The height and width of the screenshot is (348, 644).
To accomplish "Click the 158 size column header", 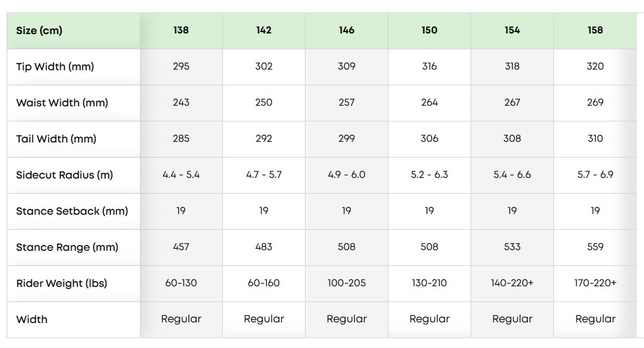I will [x=595, y=30].
